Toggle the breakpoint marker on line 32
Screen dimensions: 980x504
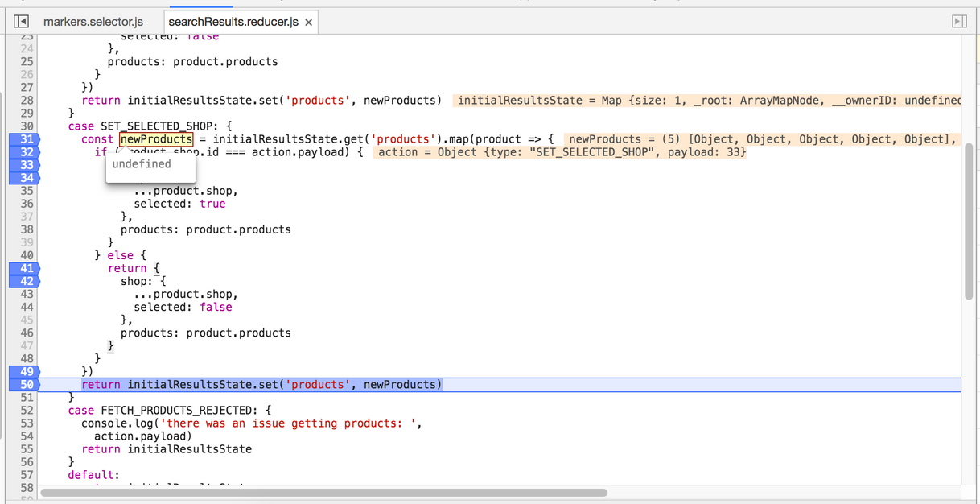(24, 152)
